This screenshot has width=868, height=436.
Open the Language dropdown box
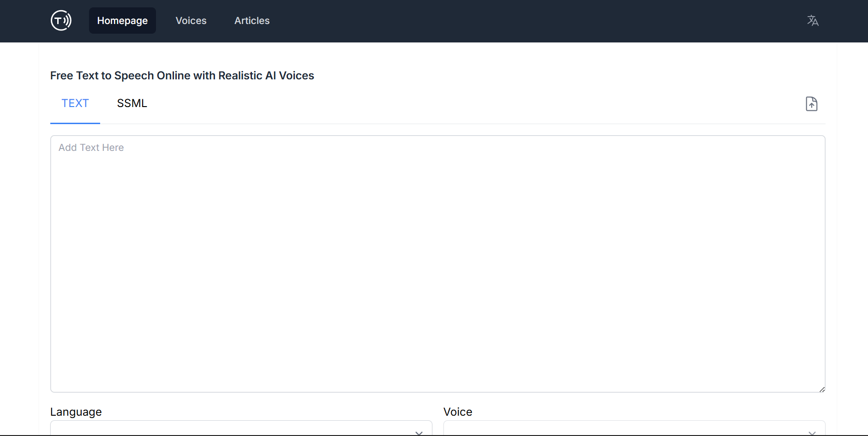click(x=231, y=429)
